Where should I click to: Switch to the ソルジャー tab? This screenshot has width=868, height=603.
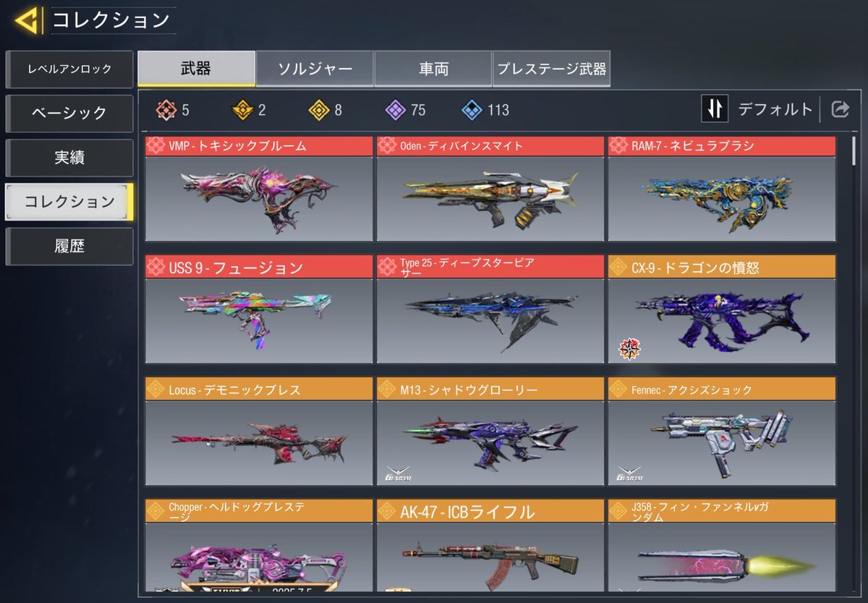pyautogui.click(x=315, y=69)
